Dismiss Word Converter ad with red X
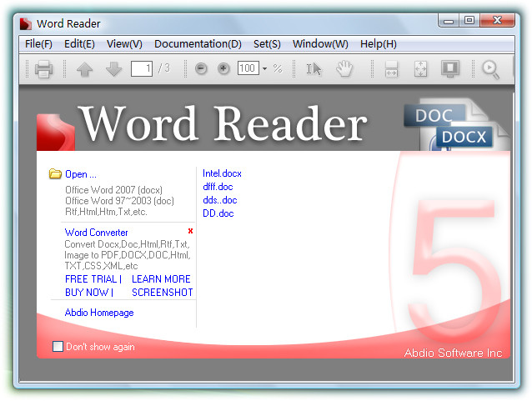The height and width of the screenshot is (401, 532). click(190, 231)
